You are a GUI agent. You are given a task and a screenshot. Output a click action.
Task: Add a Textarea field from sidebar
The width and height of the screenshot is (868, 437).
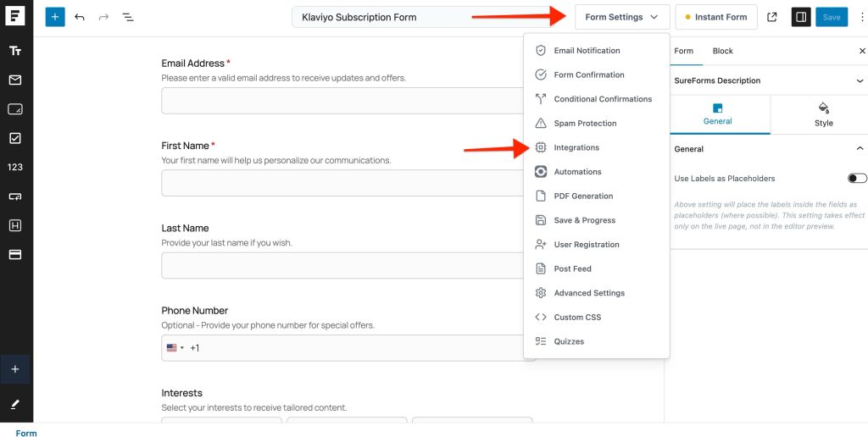15,109
